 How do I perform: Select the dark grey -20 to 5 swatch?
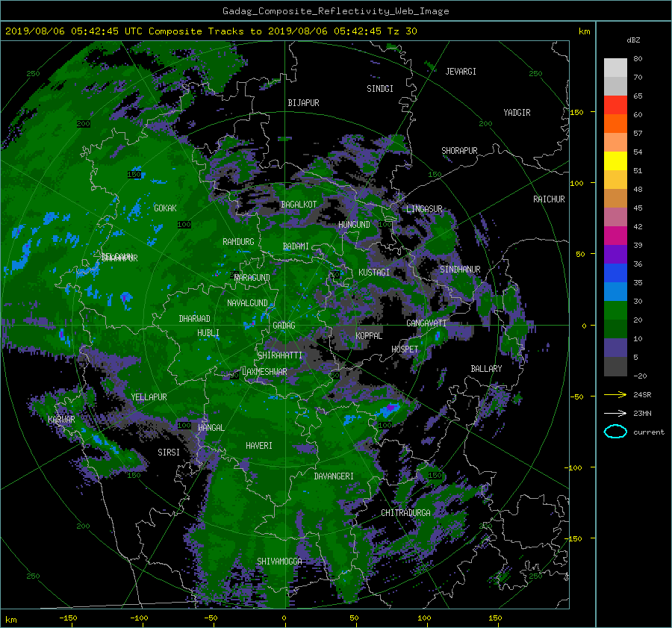pyautogui.click(x=615, y=367)
